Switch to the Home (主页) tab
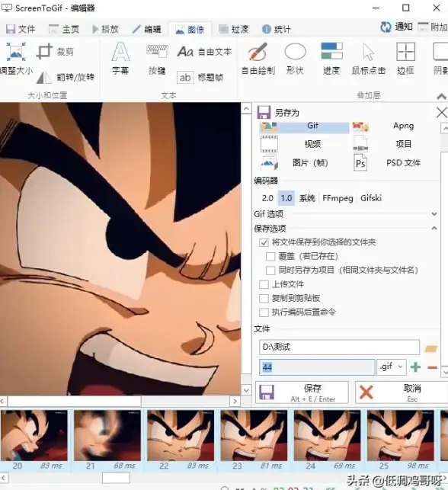This screenshot has width=448, height=490. pos(64,30)
